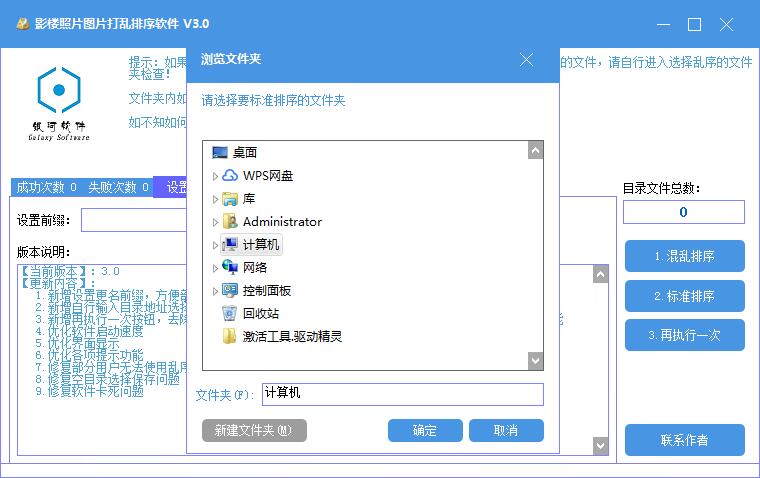Select Administrator label in folder tree

[x=282, y=222]
